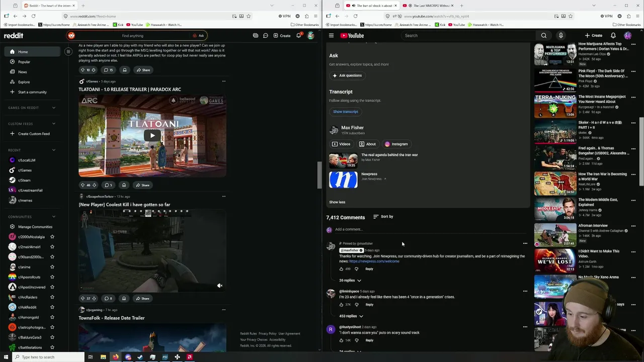Image resolution: width=644 pixels, height=362 pixels.
Task: Open the Sort by comments dropdown
Action: pos(383,217)
